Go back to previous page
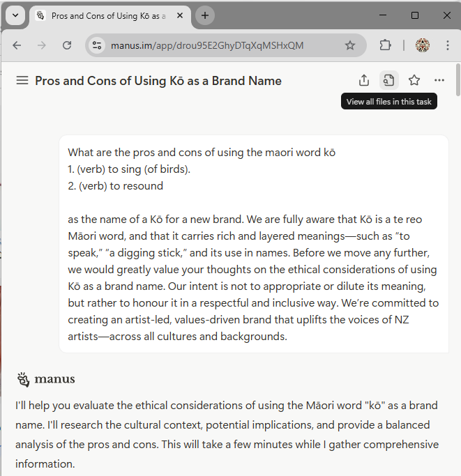The height and width of the screenshot is (476, 461). pyautogui.click(x=17, y=45)
